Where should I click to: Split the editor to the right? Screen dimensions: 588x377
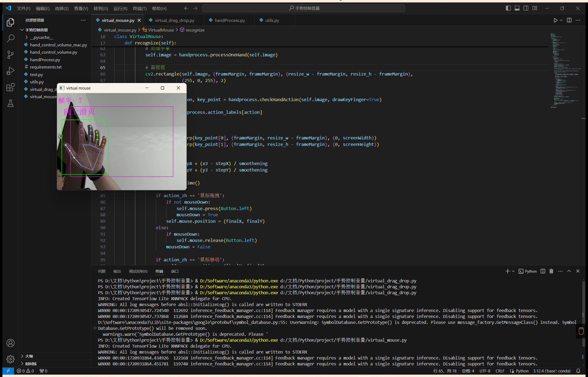569,20
